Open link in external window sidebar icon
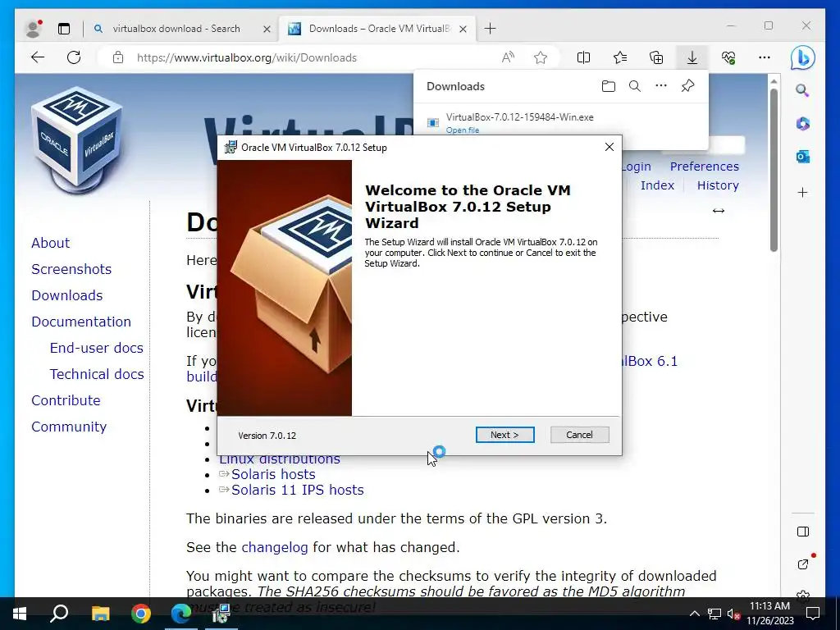The image size is (840, 630). tap(802, 564)
